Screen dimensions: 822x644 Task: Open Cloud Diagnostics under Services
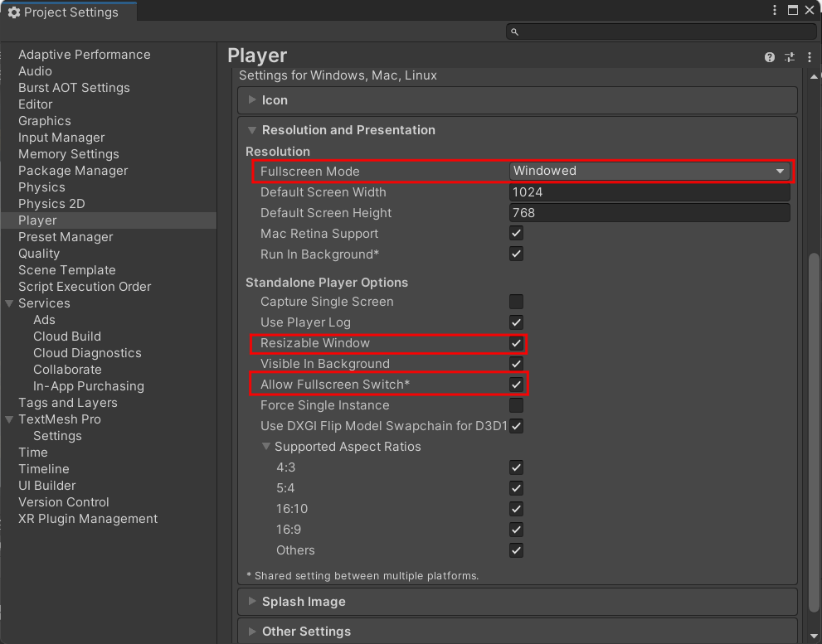pyautogui.click(x=87, y=353)
